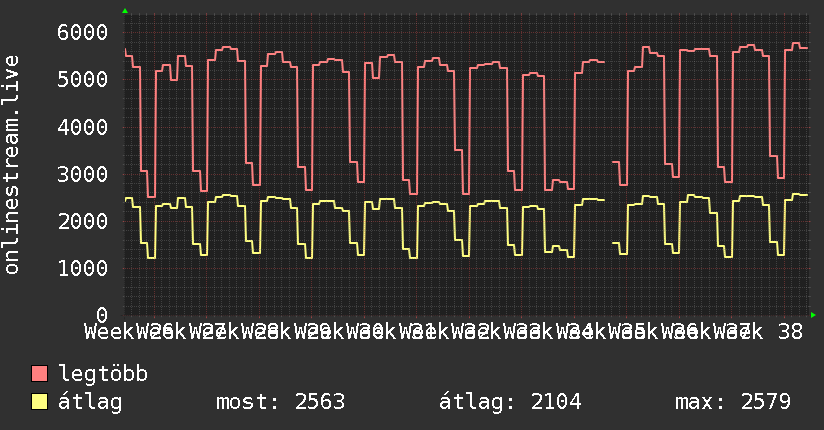Screen dimensions: 824x430
Task: Click the green arrow at y-axis top
Action: 125,11
